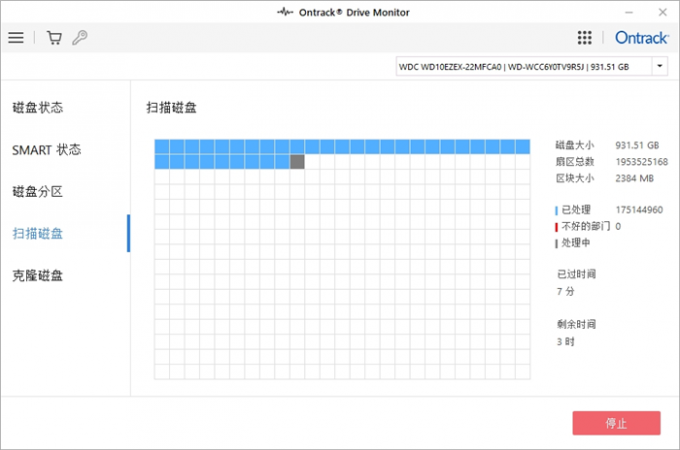Screen dimensions: 680x450
Task: Expand the drive selection dropdown arrow
Action: pos(660,66)
